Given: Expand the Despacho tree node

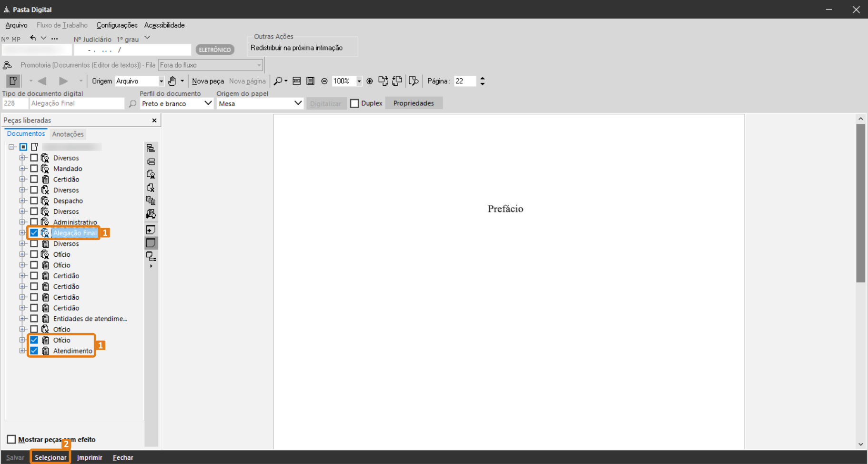Looking at the screenshot, I should tap(22, 201).
